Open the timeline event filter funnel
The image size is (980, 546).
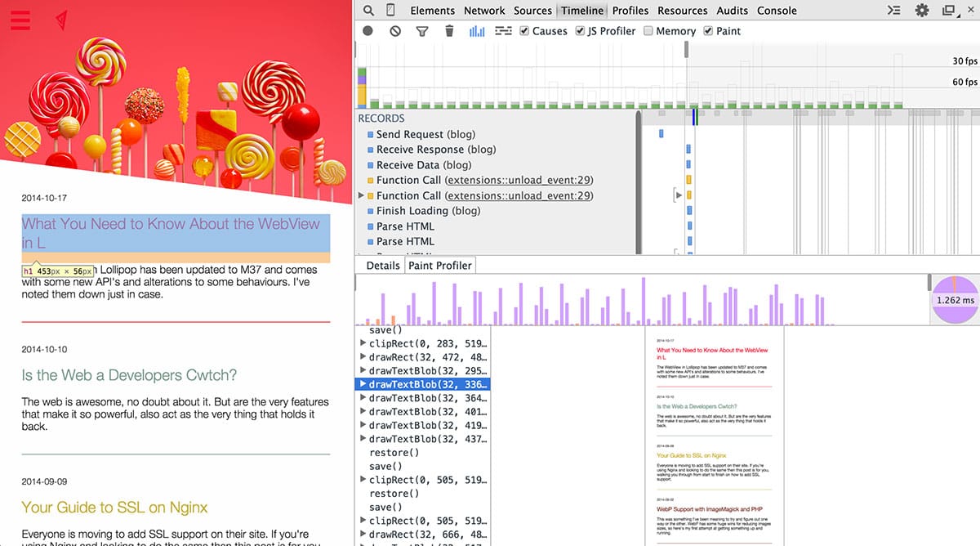pyautogui.click(x=422, y=30)
